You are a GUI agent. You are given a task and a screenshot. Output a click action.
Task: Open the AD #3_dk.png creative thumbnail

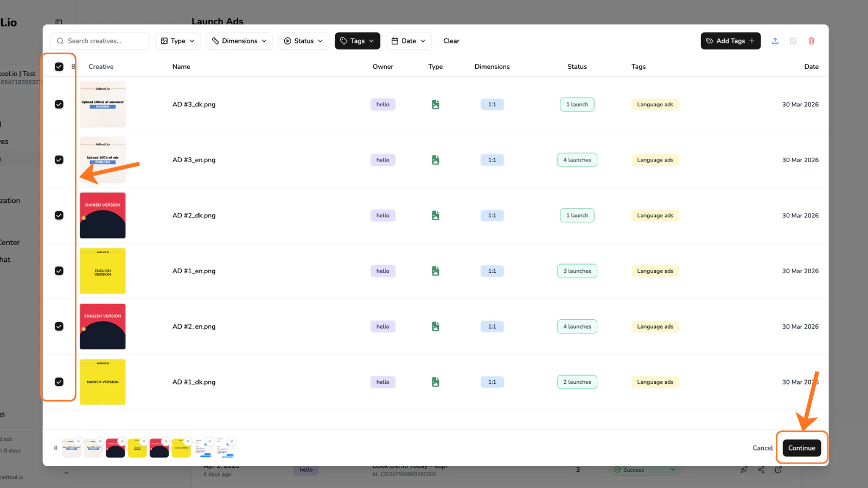(x=103, y=105)
